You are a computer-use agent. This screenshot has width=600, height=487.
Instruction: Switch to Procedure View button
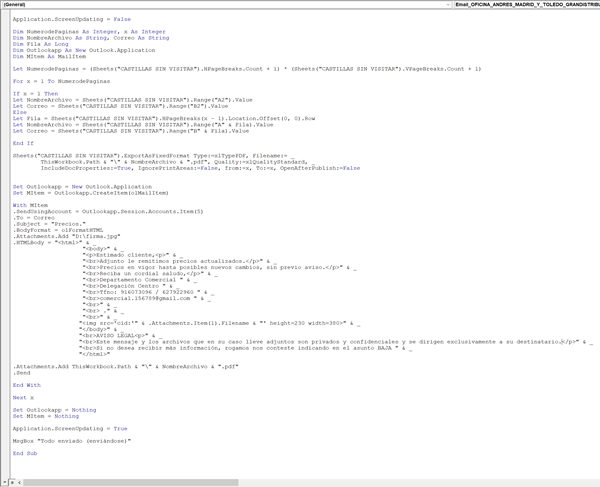(x=5, y=483)
